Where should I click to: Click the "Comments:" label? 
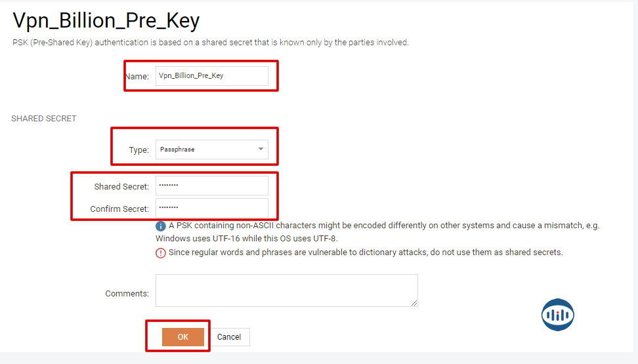coord(127,294)
